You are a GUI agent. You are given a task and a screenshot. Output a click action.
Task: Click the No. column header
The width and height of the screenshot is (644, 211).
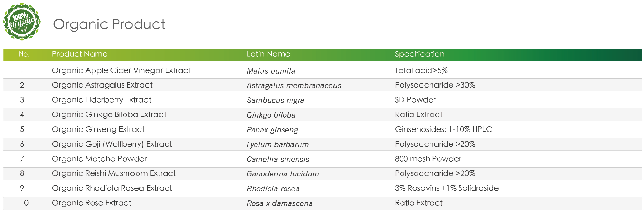[x=24, y=54]
